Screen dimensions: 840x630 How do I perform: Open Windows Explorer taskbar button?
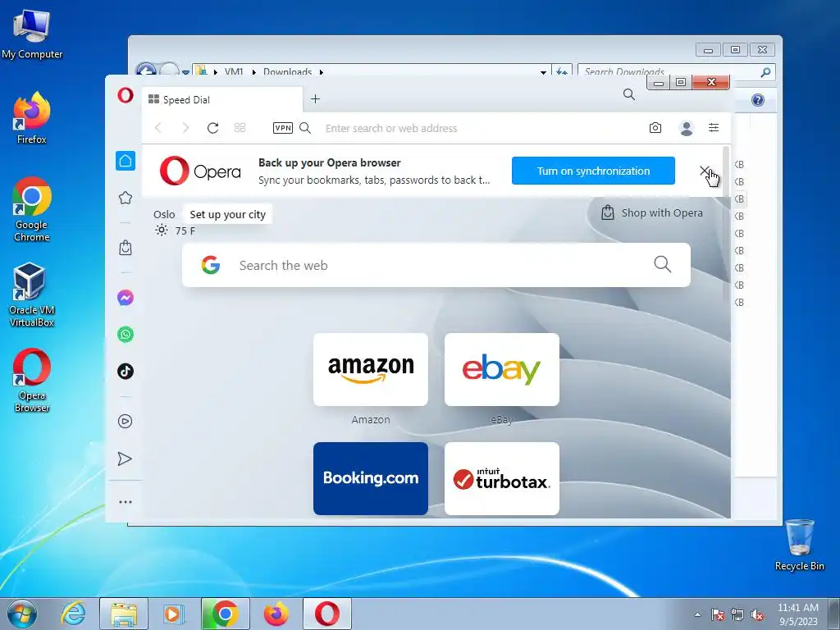[x=124, y=614]
